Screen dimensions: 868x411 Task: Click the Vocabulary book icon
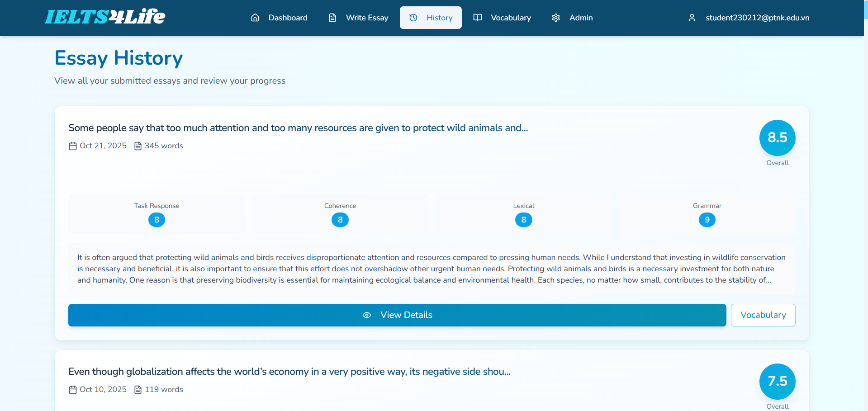(478, 18)
